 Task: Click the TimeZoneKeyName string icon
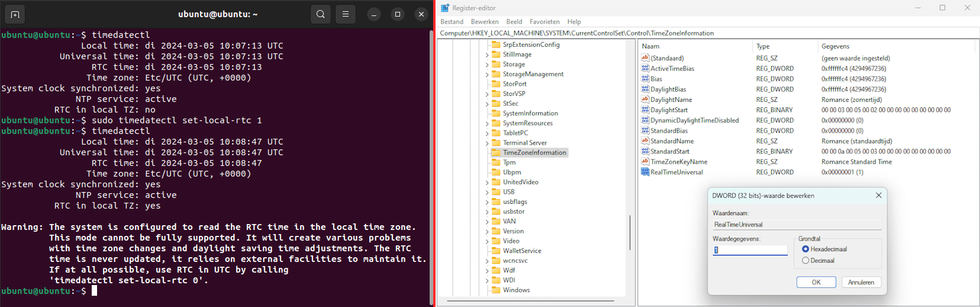pos(645,162)
